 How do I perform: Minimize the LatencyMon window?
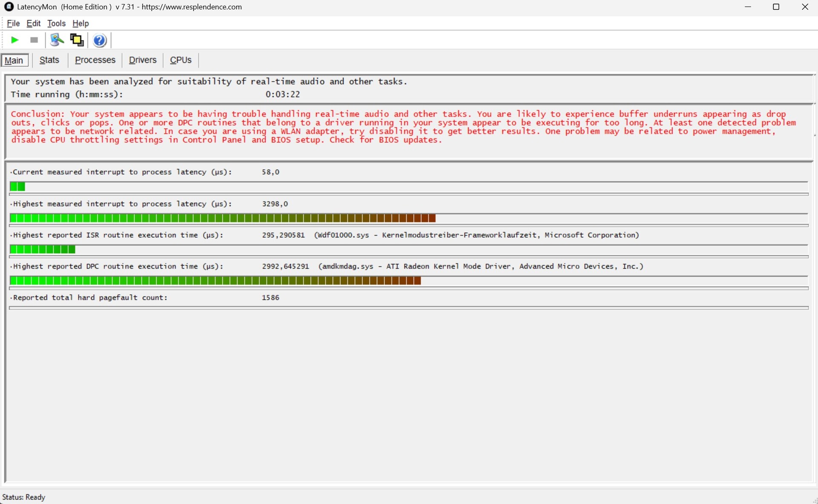(748, 7)
